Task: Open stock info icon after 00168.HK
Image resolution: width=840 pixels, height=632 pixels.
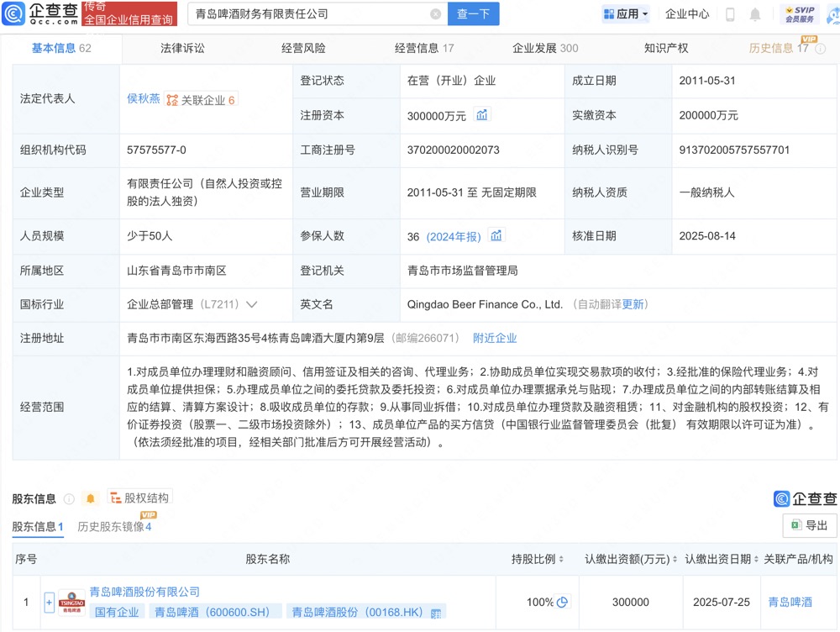Action: pyautogui.click(x=436, y=614)
